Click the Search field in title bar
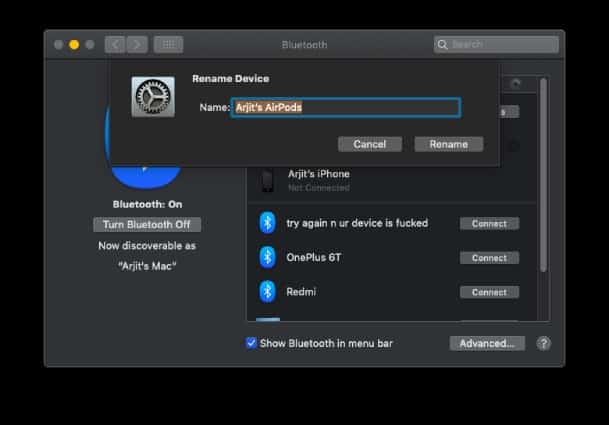 point(496,45)
